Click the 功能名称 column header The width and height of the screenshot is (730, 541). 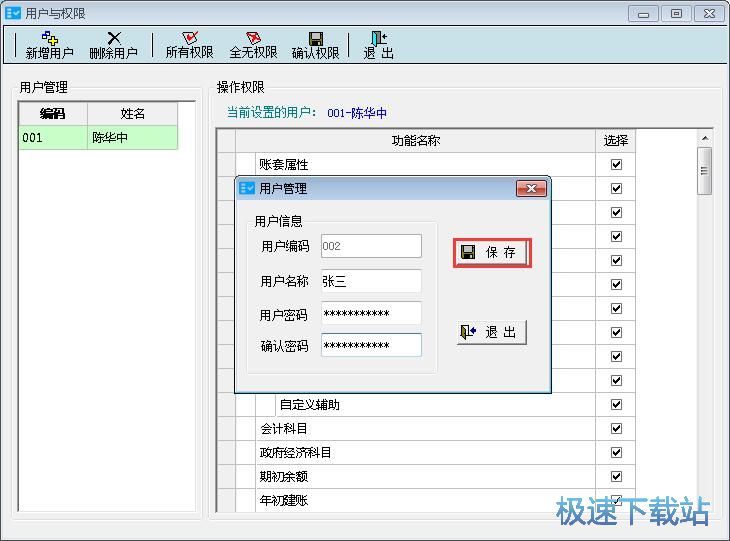point(416,141)
